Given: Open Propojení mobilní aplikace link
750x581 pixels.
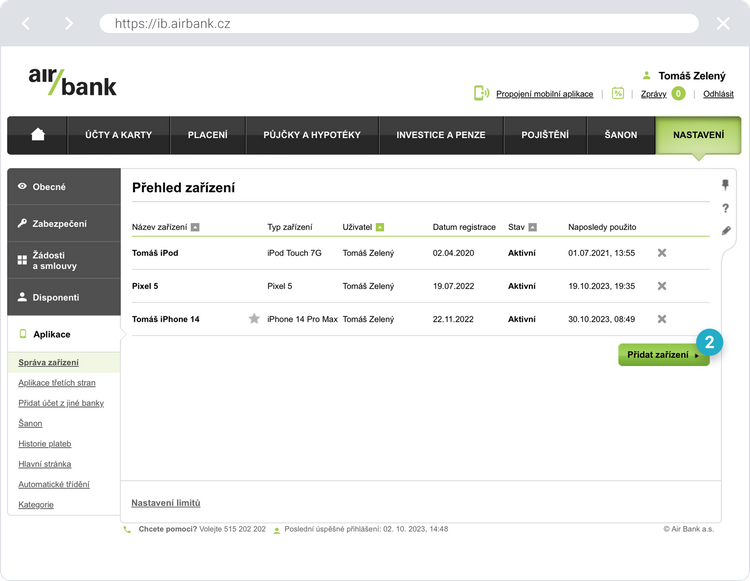Looking at the screenshot, I should 544,94.
